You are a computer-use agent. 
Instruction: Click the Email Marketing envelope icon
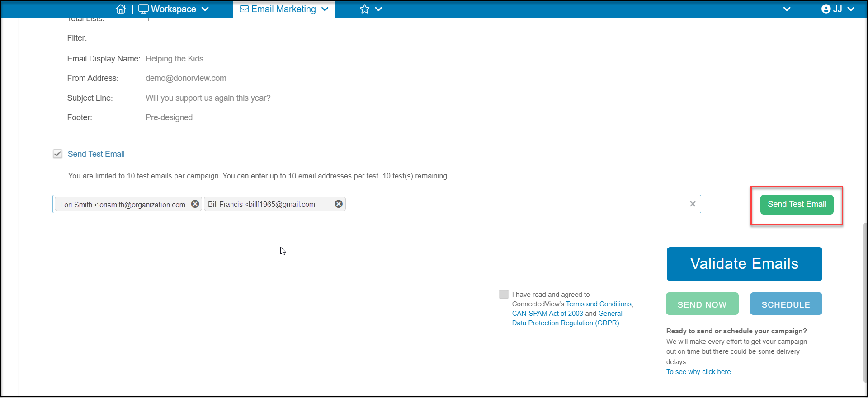[x=244, y=9]
